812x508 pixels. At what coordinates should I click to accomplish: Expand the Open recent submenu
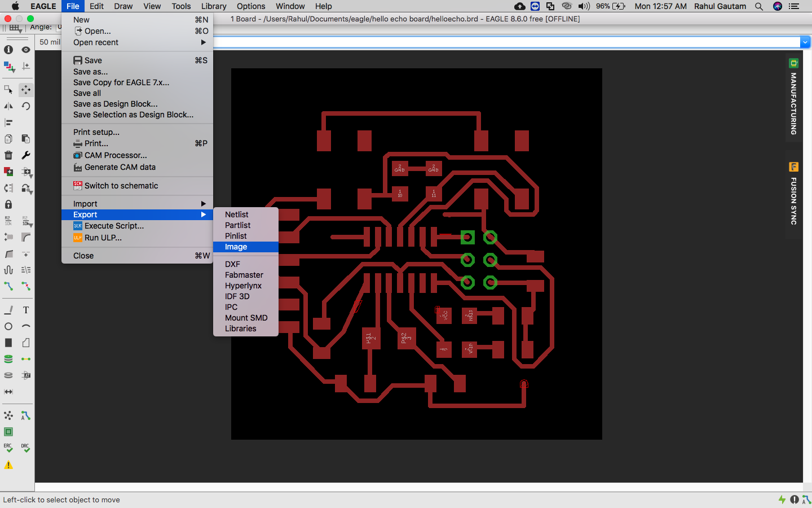coord(137,42)
